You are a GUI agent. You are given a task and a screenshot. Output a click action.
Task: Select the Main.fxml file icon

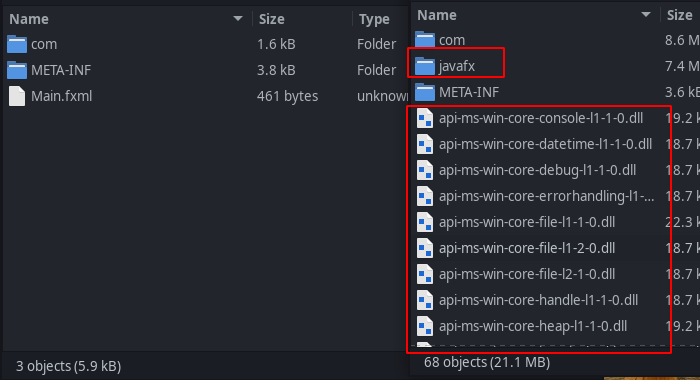coord(17,96)
